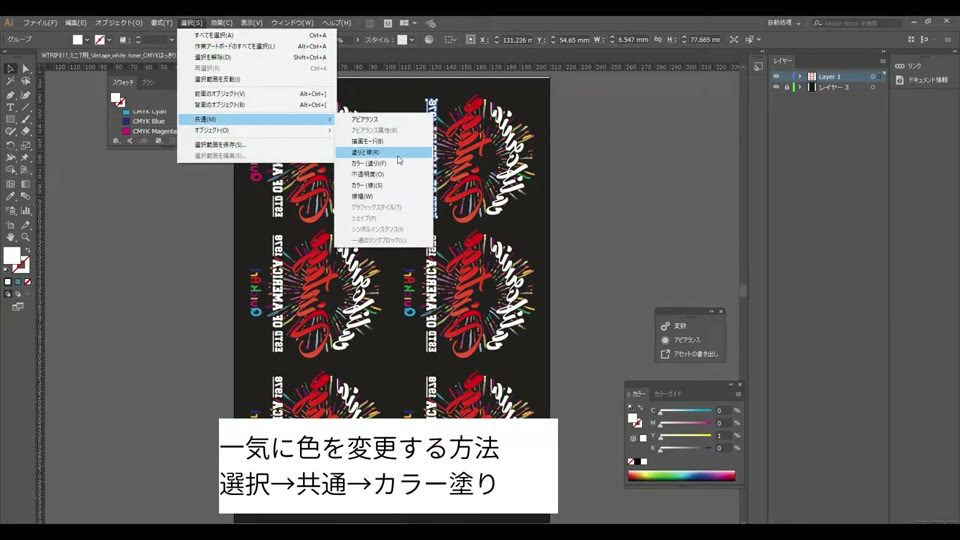The height and width of the screenshot is (540, 960).
Task: Select the Puppet Warp pin tool
Action: (x=26, y=158)
